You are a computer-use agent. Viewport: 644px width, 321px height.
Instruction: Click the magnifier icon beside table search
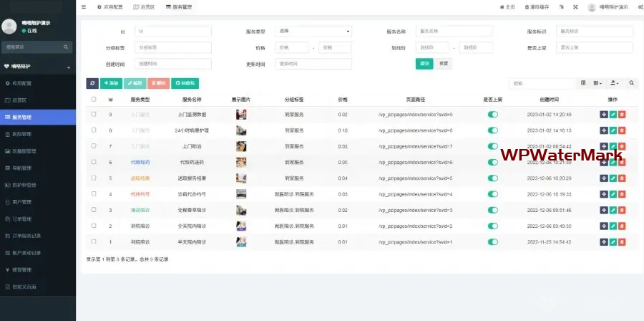point(632,84)
